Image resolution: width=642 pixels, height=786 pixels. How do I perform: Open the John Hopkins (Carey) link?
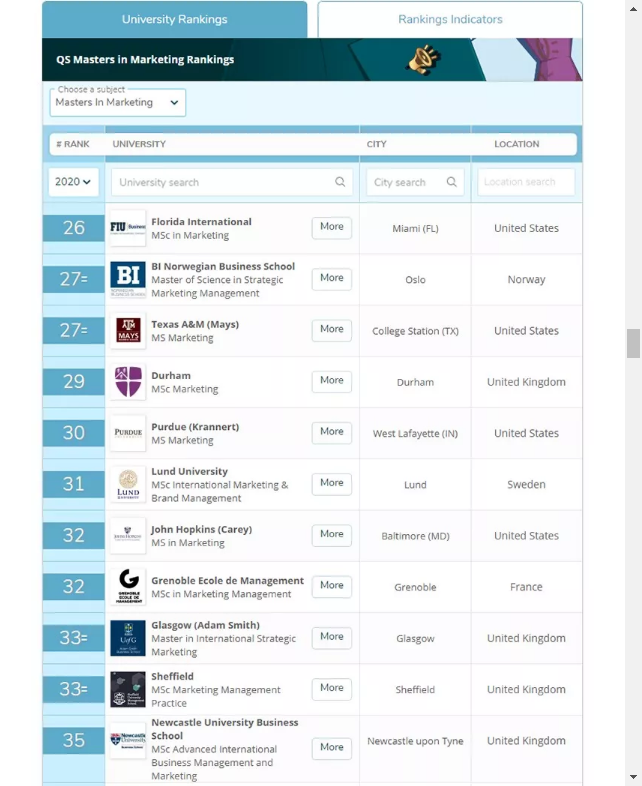pyautogui.click(x=201, y=529)
